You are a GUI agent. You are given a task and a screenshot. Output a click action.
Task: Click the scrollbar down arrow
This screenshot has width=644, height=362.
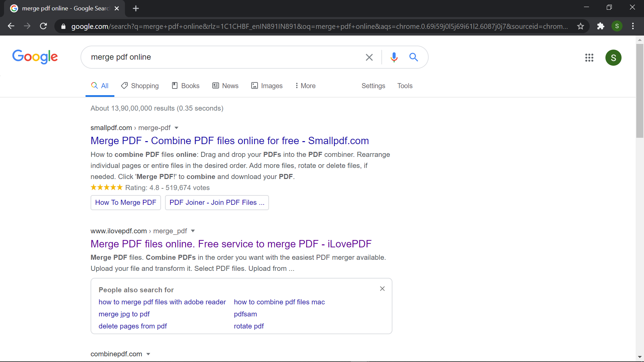click(640, 357)
